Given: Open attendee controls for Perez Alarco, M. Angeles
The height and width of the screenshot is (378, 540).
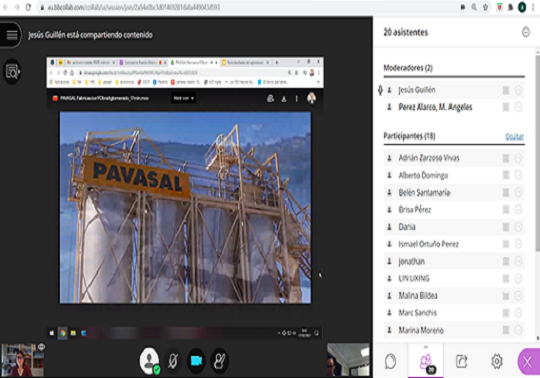Looking at the screenshot, I should pos(518,107).
